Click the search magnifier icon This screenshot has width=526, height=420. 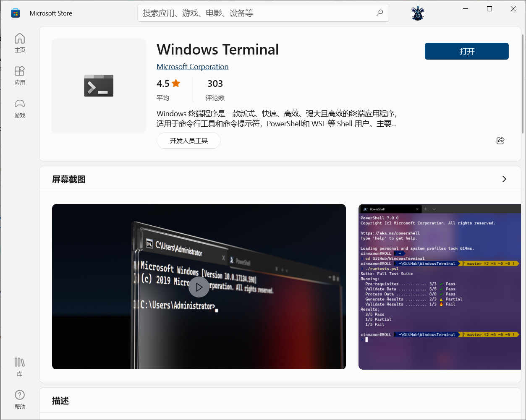point(380,13)
